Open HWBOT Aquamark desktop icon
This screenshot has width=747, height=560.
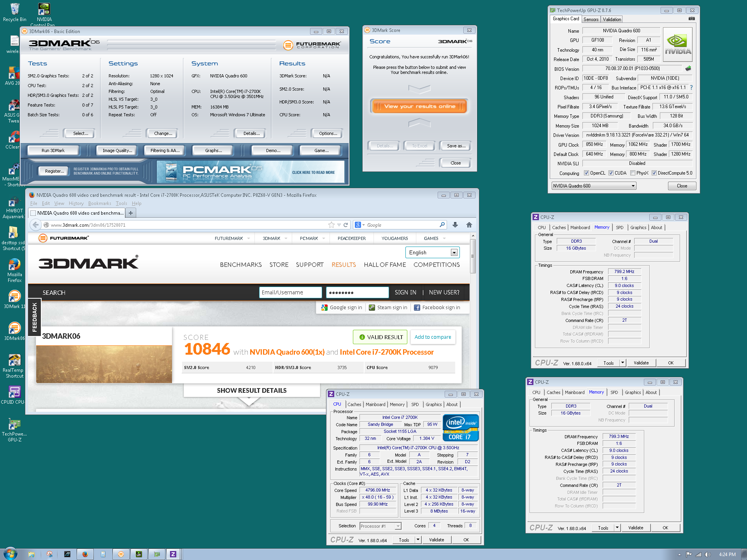click(14, 207)
